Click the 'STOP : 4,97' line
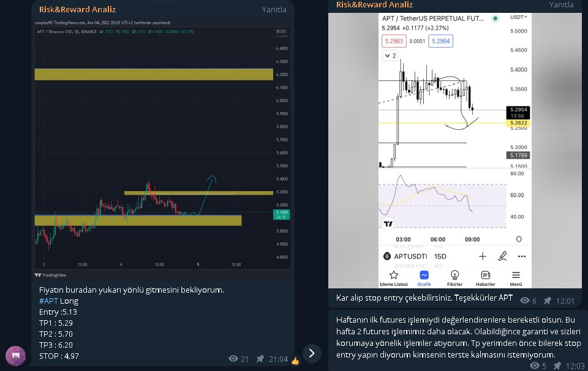Screen dimensions: 588x371 (59, 356)
